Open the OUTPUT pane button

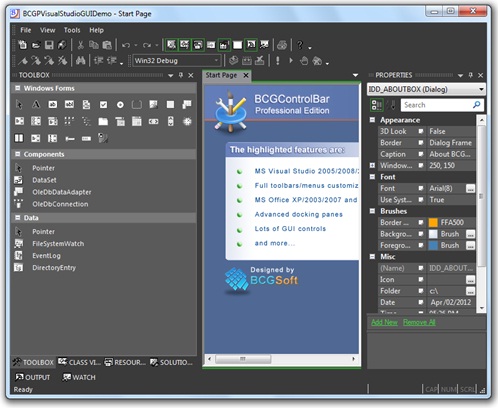pos(32,377)
